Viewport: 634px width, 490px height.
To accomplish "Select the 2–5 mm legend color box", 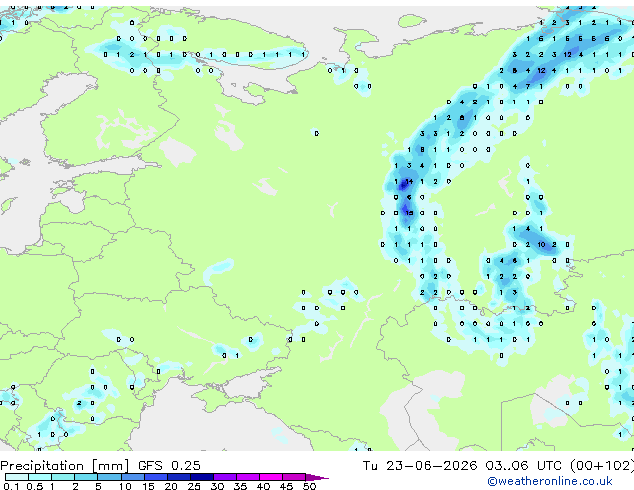I will (86, 477).
